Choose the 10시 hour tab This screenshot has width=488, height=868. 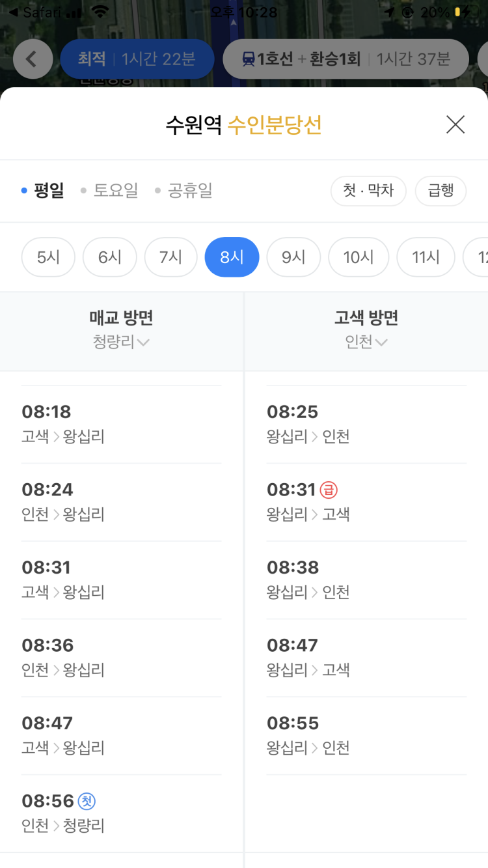(359, 257)
